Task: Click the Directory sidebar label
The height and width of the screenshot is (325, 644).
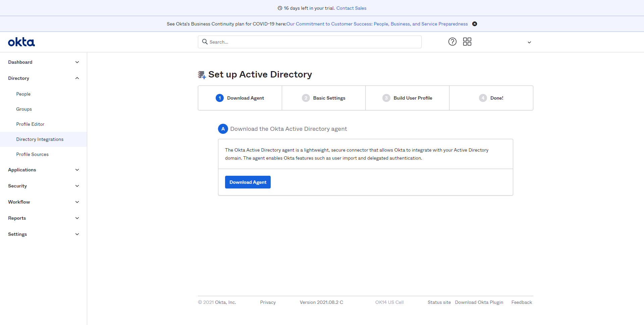Action: point(18,78)
